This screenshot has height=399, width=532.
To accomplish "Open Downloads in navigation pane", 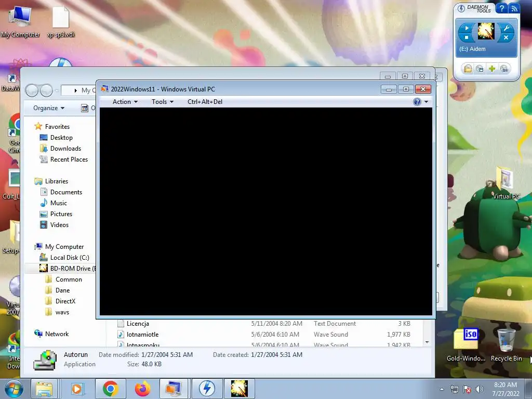I will (x=65, y=148).
